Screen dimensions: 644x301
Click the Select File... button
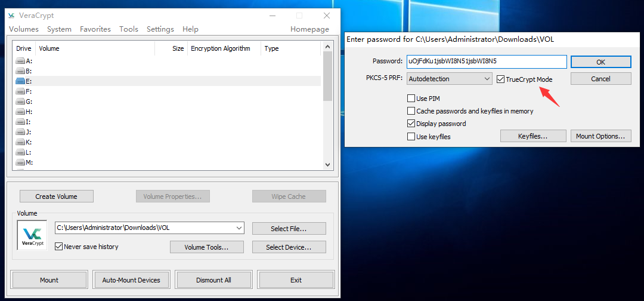tap(289, 229)
